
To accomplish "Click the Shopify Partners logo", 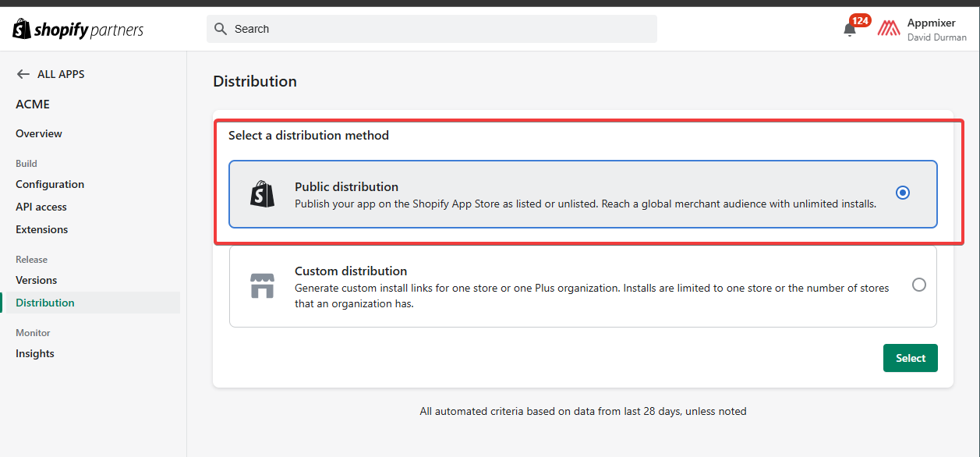I will coord(79,30).
